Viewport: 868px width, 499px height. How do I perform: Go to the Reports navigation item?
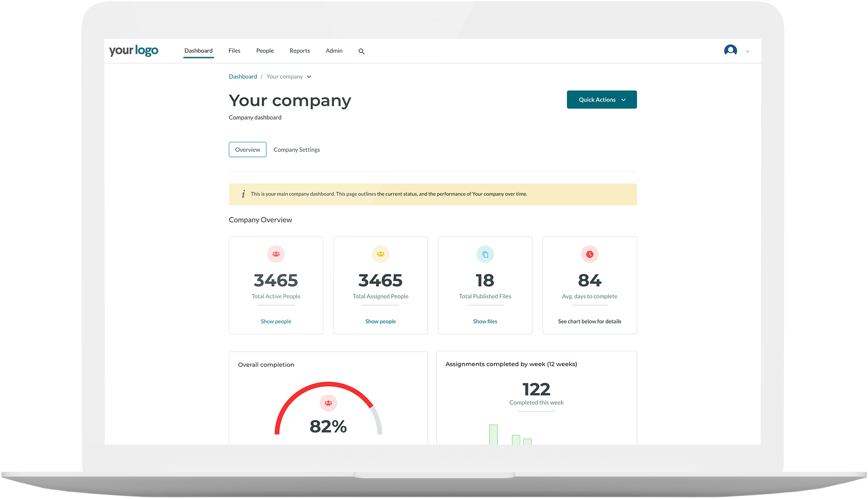tap(300, 51)
